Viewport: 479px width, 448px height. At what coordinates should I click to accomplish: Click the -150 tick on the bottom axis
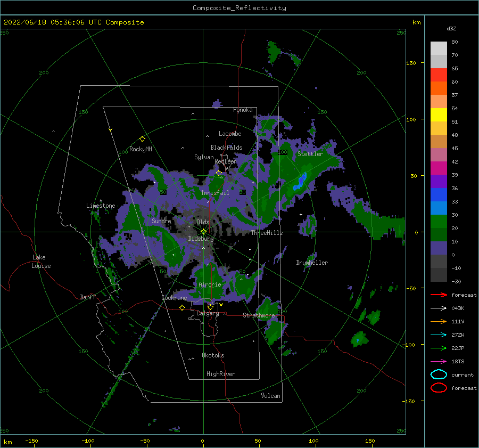tap(31, 441)
